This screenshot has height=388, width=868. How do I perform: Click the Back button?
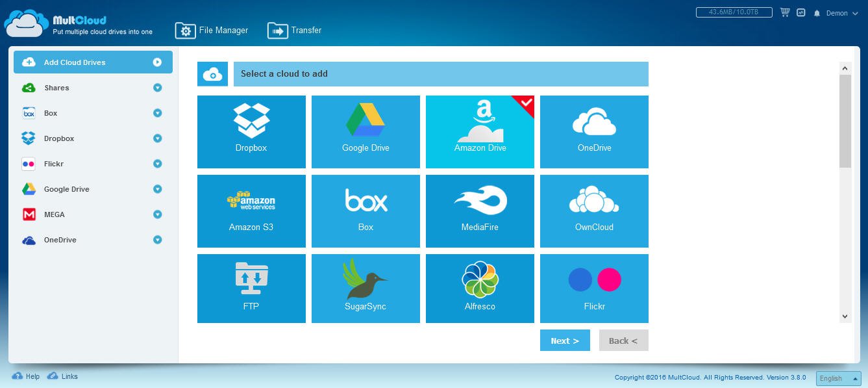pos(623,341)
